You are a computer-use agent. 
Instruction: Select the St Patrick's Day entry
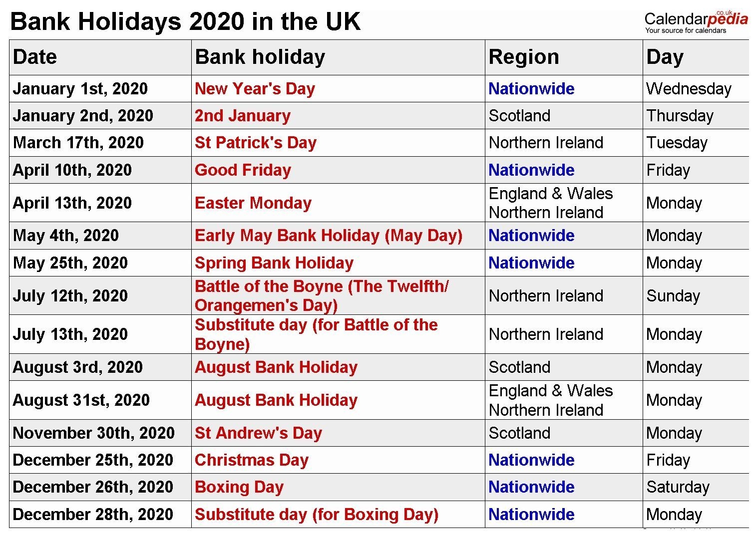(256, 143)
